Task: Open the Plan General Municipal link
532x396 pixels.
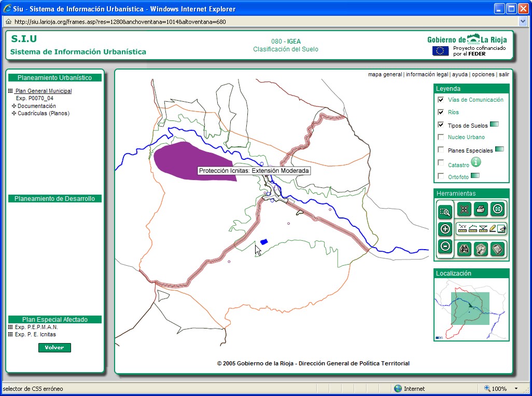Action: point(44,91)
